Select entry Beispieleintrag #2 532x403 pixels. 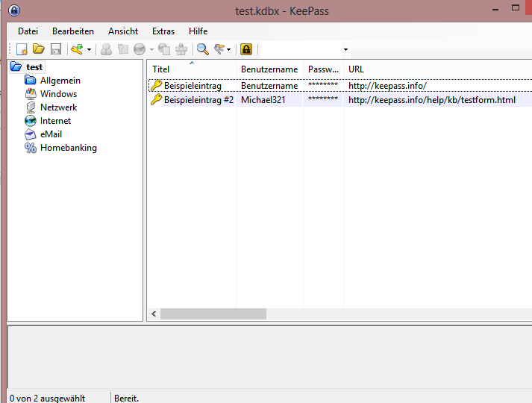pyautogui.click(x=198, y=100)
